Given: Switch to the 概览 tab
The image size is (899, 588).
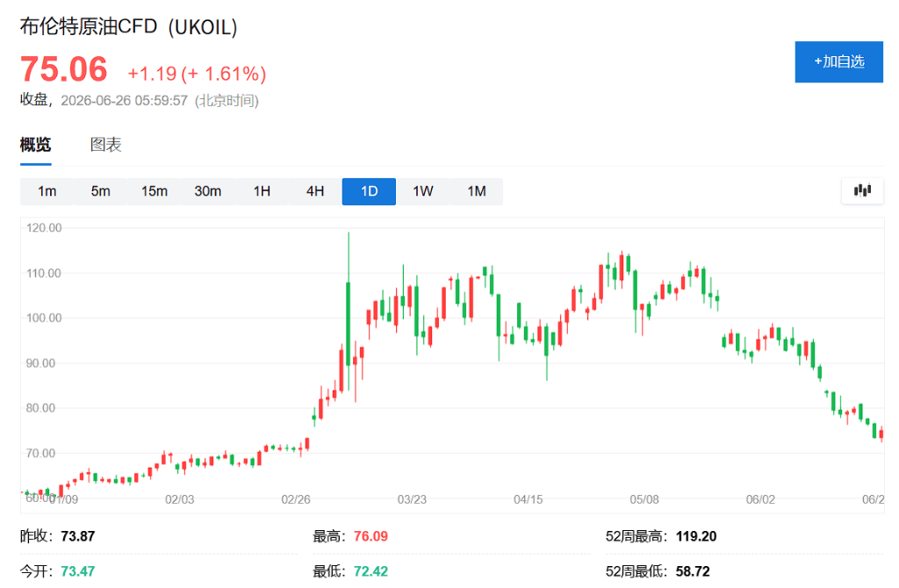Looking at the screenshot, I should tap(35, 145).
